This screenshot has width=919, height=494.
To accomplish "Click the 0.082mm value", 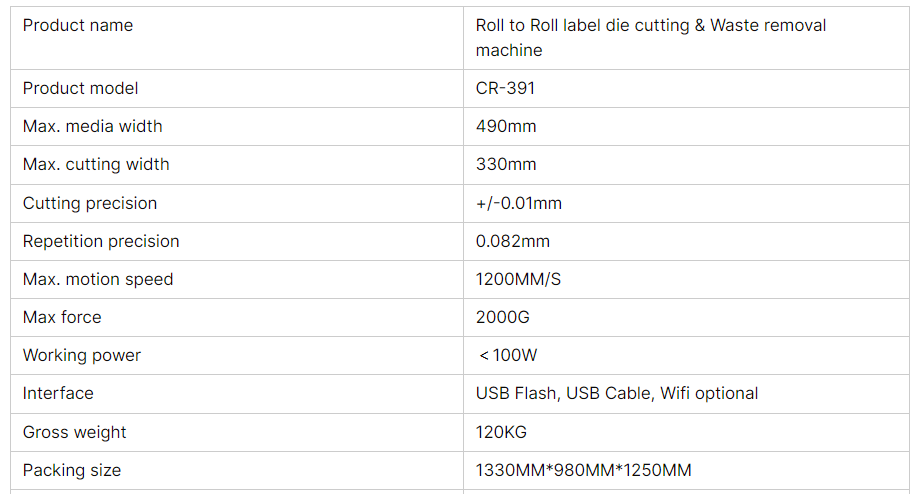I will coord(513,241).
